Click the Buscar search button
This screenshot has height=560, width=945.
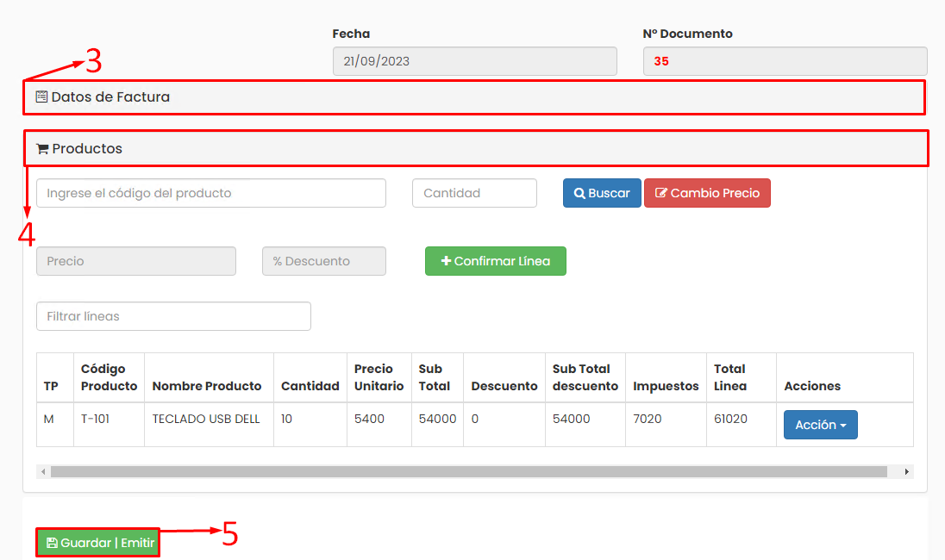coord(602,193)
